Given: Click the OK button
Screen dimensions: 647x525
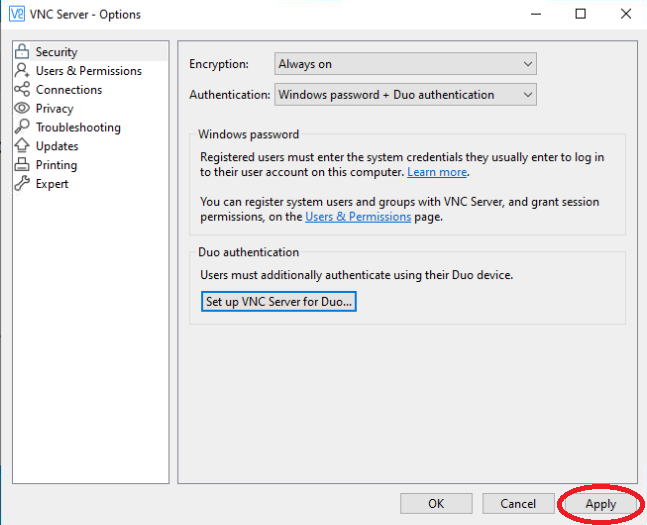Looking at the screenshot, I should (x=436, y=504).
